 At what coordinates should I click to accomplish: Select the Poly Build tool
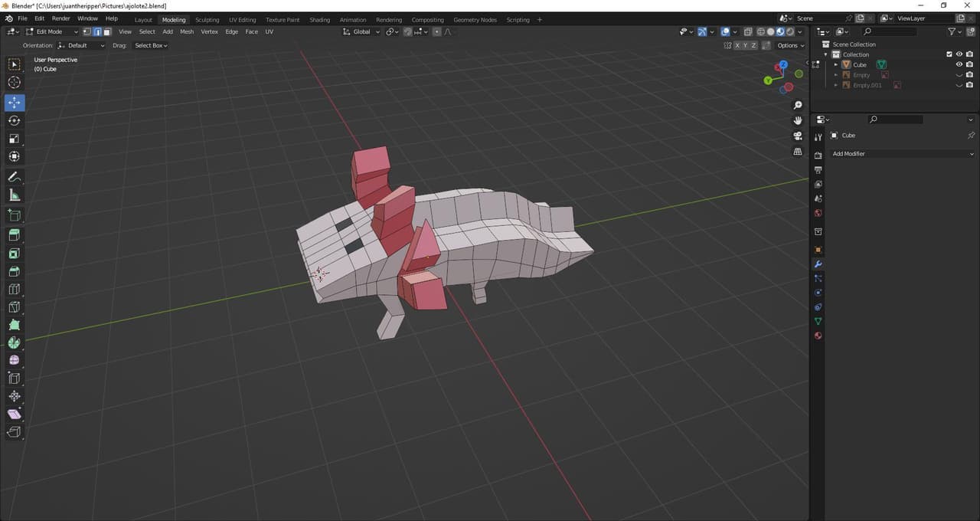tap(15, 325)
